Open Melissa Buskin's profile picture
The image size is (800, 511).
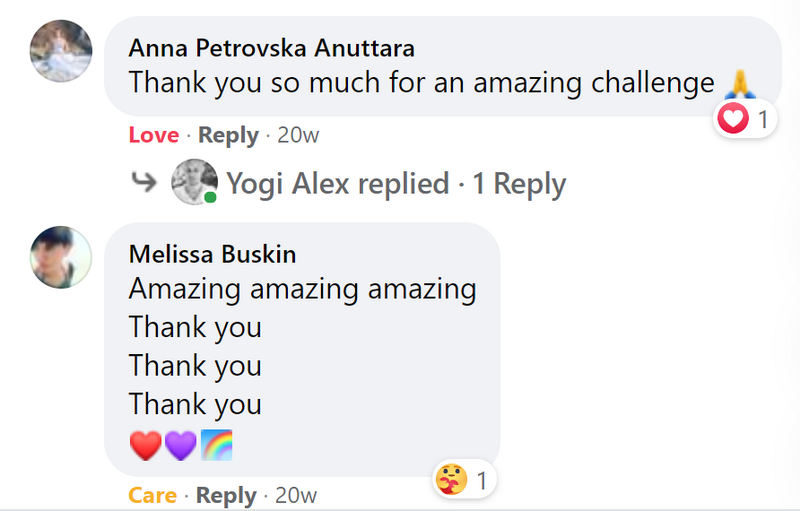pos(61,257)
